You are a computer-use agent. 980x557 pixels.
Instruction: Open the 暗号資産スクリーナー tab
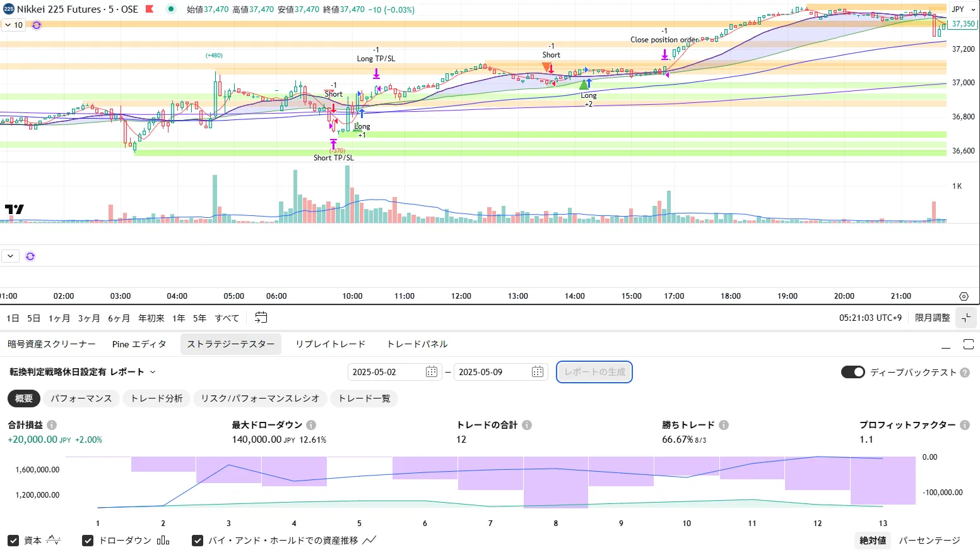(x=52, y=344)
